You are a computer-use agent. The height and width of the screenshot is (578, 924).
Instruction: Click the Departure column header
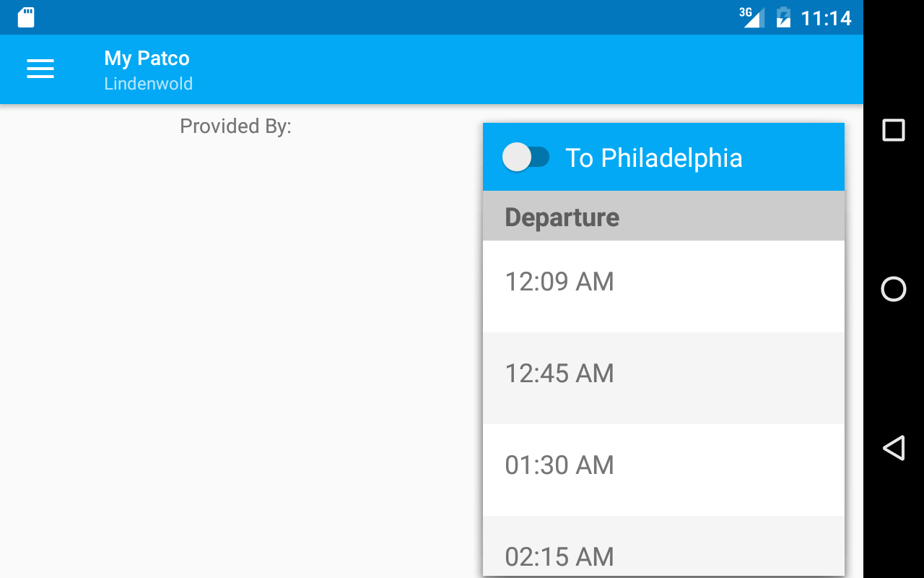coord(562,217)
